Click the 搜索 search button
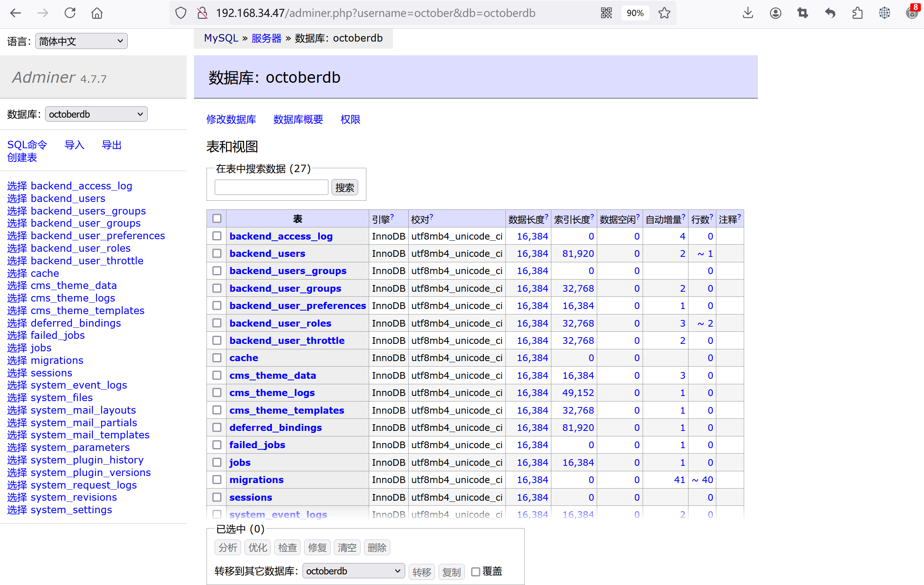 pos(345,187)
